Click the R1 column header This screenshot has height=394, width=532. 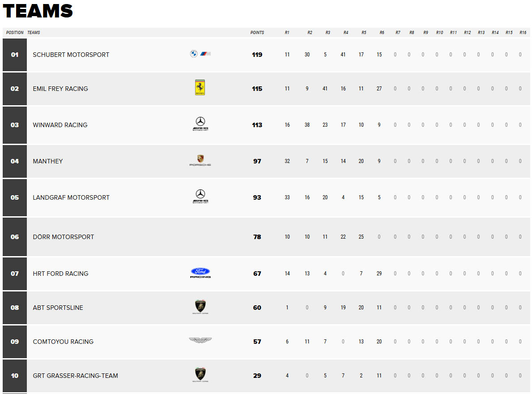point(287,33)
